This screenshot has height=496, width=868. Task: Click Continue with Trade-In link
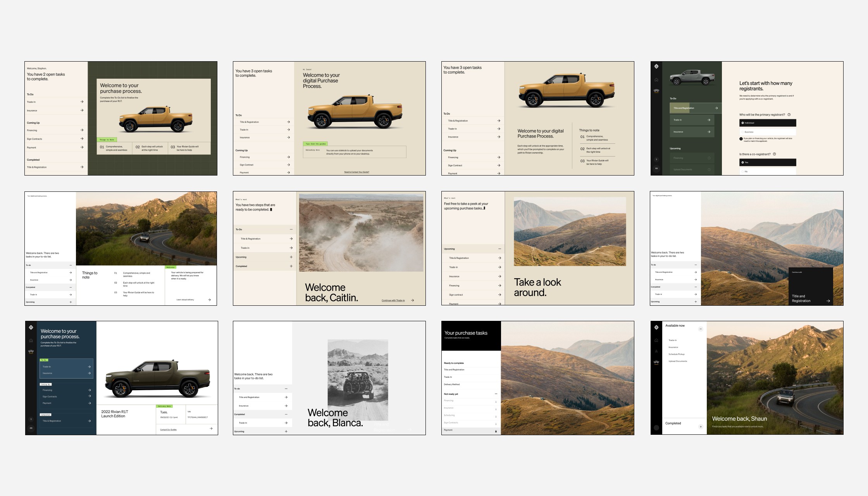pyautogui.click(x=393, y=300)
